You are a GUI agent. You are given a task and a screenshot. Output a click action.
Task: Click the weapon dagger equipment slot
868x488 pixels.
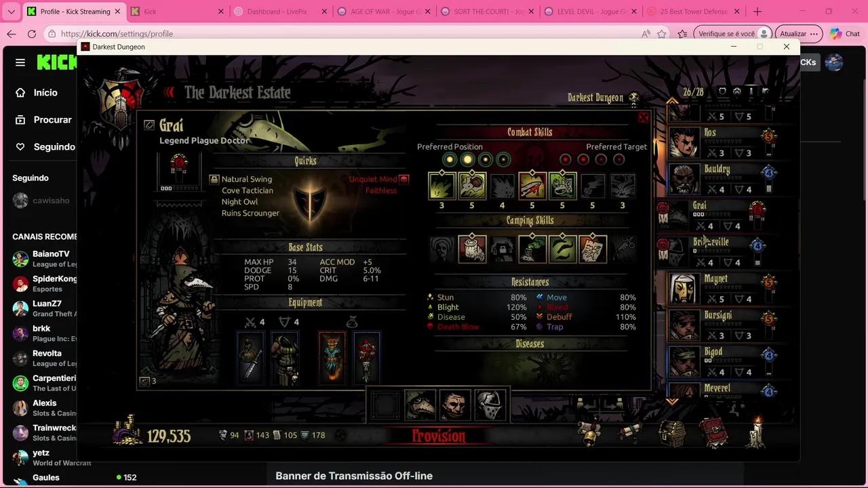pos(250,358)
